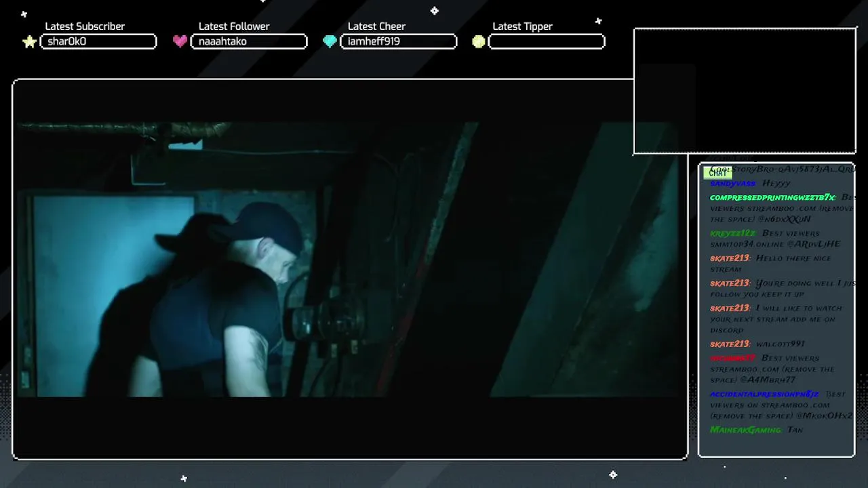This screenshot has width=868, height=488.
Task: Click the pink heart follower icon
Action: [x=180, y=41]
